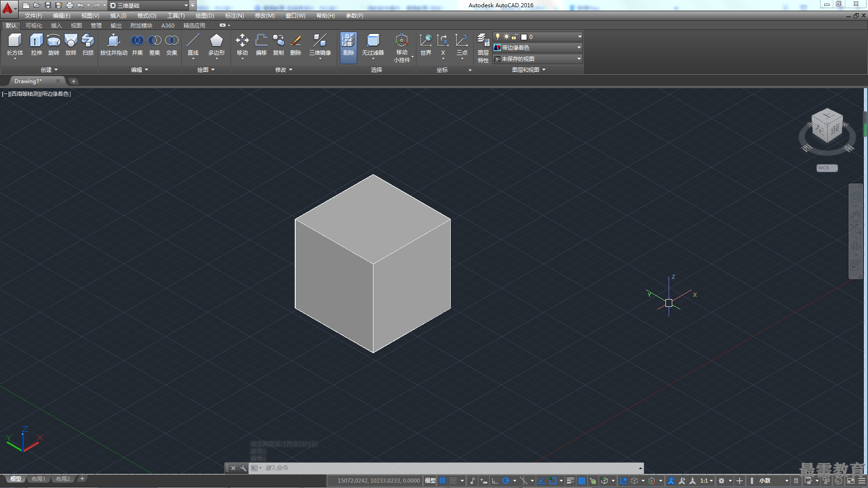The image size is (868, 488).
Task: Select the 长方体 (Box) tool
Action: tap(15, 45)
